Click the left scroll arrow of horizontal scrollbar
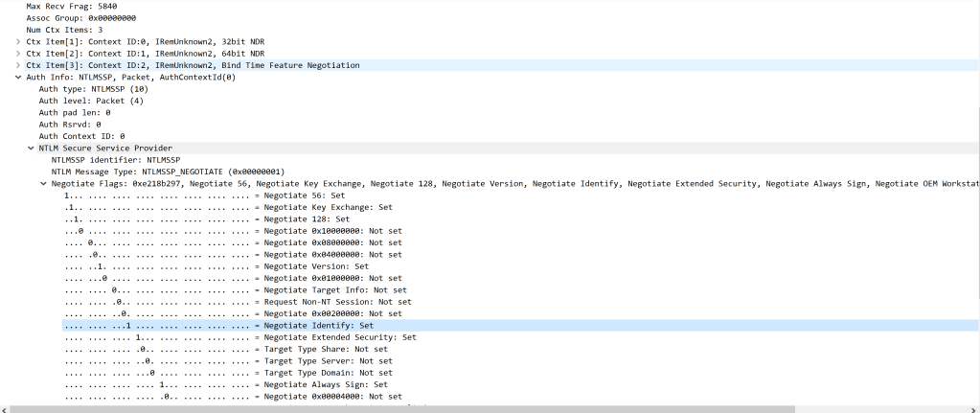 pos(5,408)
